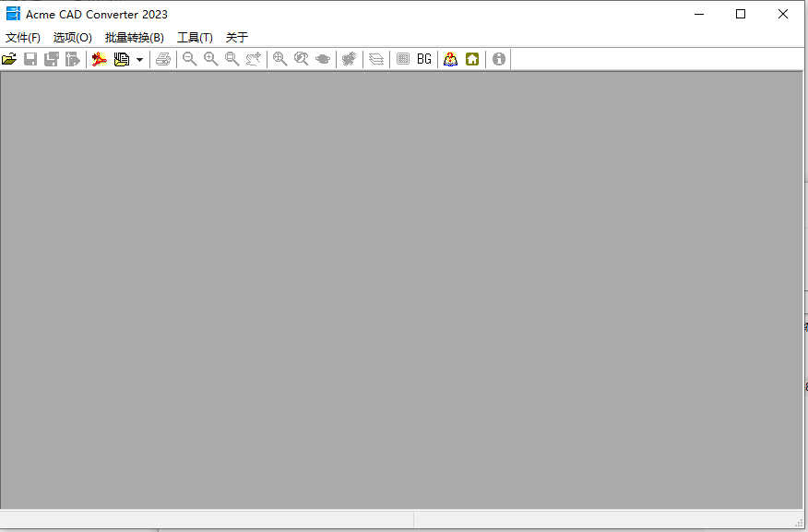Toggle the BG background color button
The height and width of the screenshot is (532, 808).
(x=424, y=59)
